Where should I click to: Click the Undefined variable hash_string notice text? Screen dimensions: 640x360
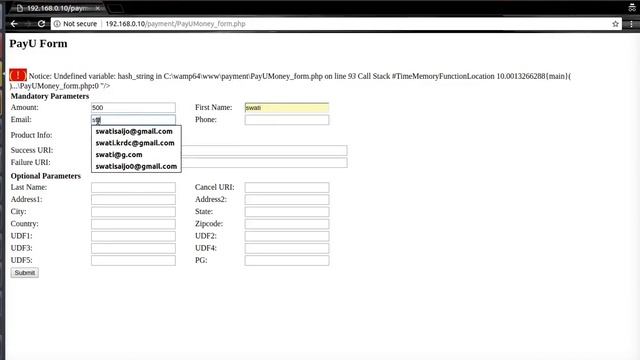(290, 81)
